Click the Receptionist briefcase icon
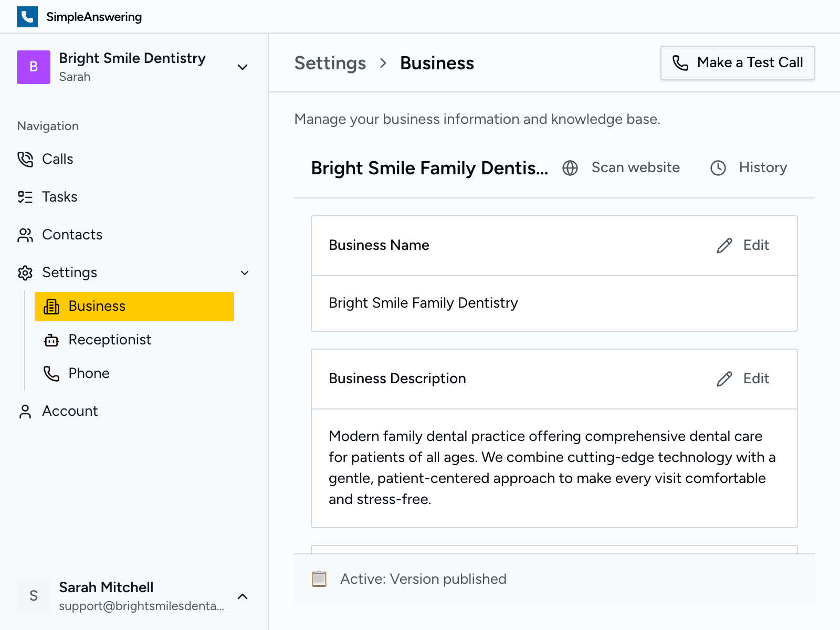The height and width of the screenshot is (630, 840). (x=51, y=340)
